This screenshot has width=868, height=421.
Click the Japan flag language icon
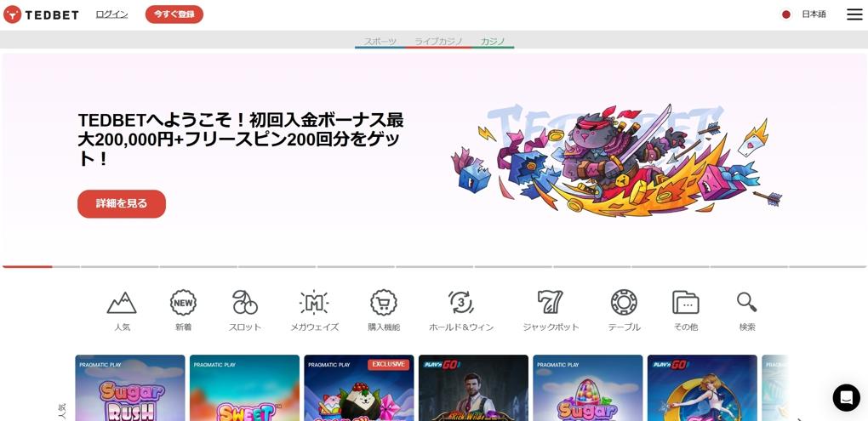click(786, 14)
